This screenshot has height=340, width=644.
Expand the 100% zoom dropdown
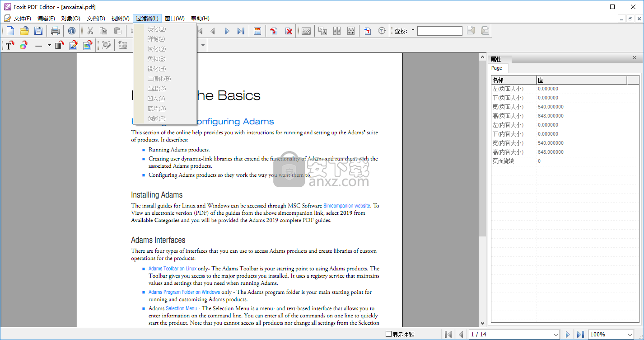point(630,335)
